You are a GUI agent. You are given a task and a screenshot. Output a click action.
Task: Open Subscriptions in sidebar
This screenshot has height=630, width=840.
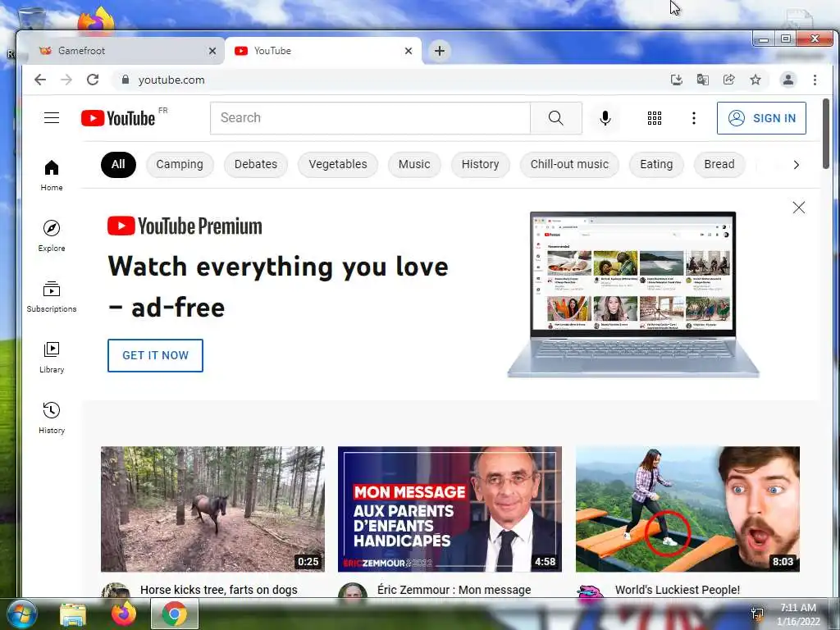(x=52, y=297)
